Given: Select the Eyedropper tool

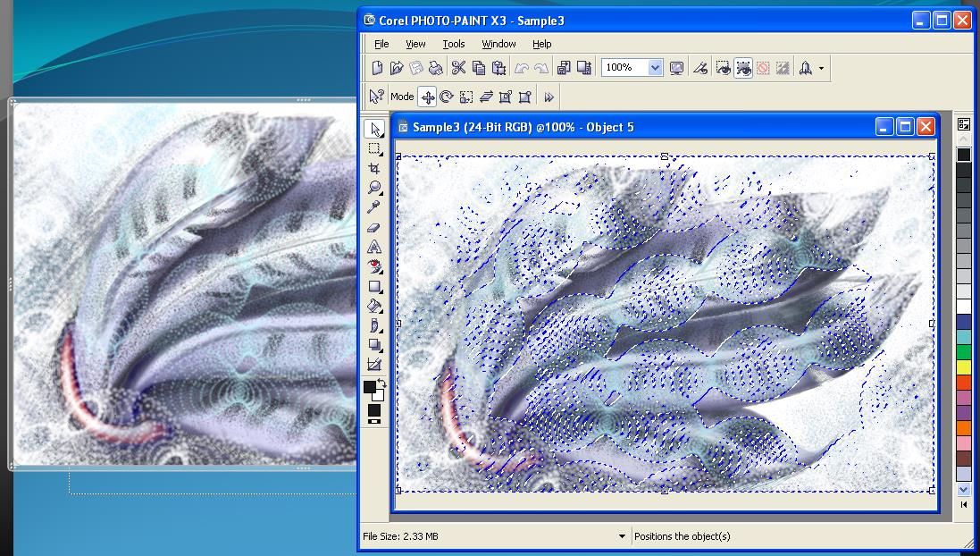Looking at the screenshot, I should coord(374,207).
